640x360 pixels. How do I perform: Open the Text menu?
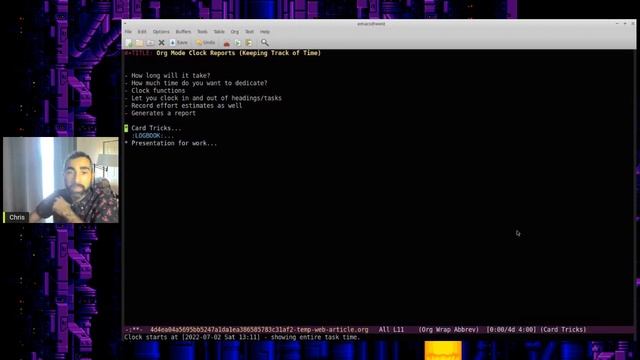tap(249, 31)
